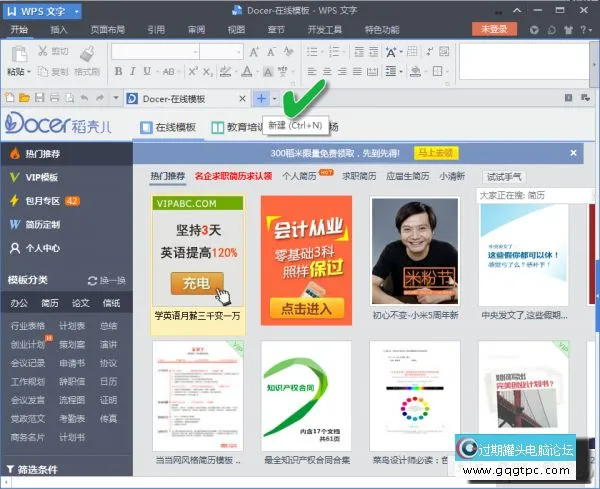Click the Line spacing icon
The width and height of the screenshot is (600, 489).
tap(390, 72)
